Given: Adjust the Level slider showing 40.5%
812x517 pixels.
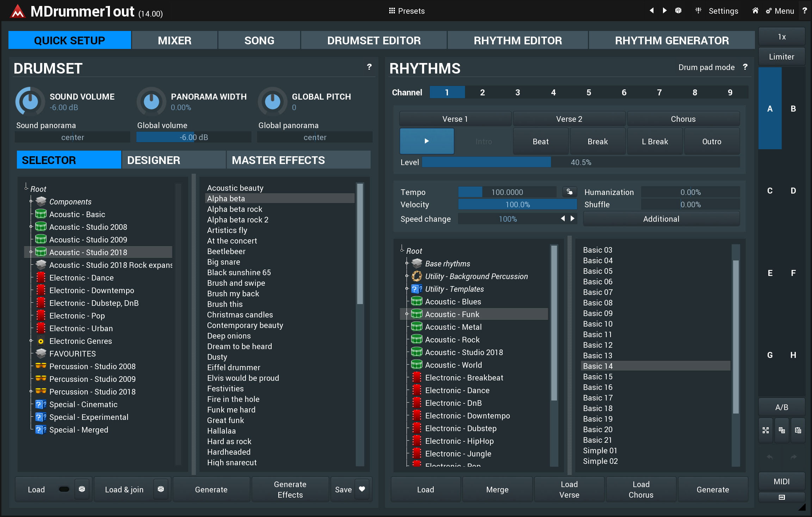Looking at the screenshot, I should point(580,162).
